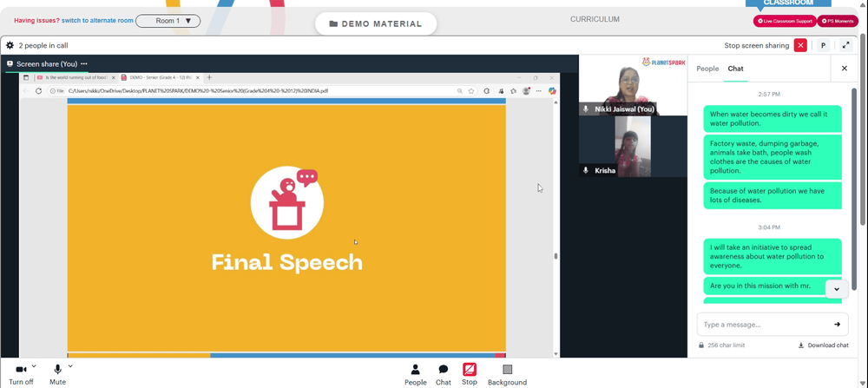Open shared browser settings and more menu
The height and width of the screenshot is (388, 868).
point(539,91)
